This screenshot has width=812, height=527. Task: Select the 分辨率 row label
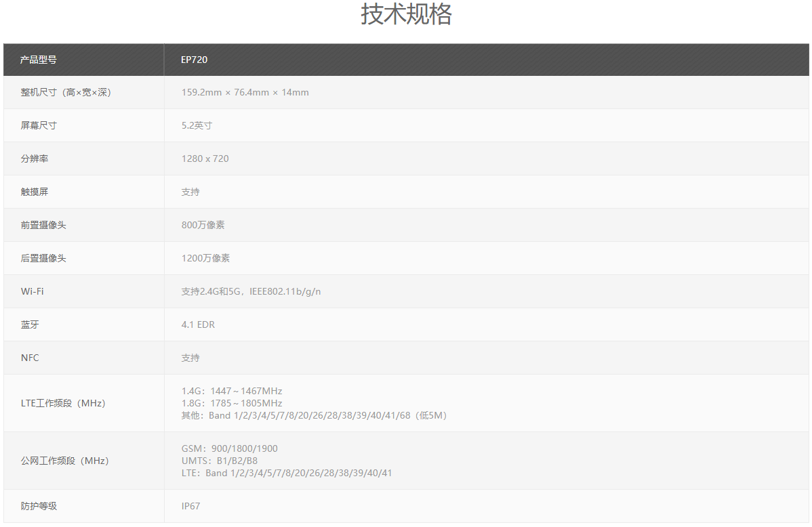(x=35, y=159)
